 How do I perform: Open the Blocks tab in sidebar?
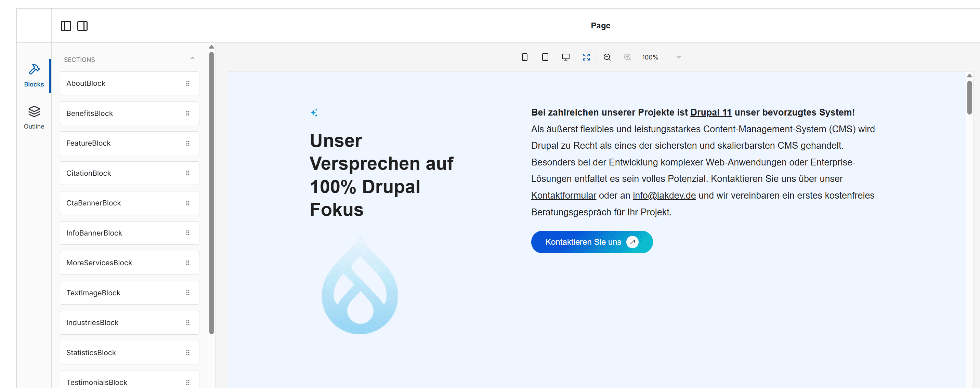coord(34,76)
